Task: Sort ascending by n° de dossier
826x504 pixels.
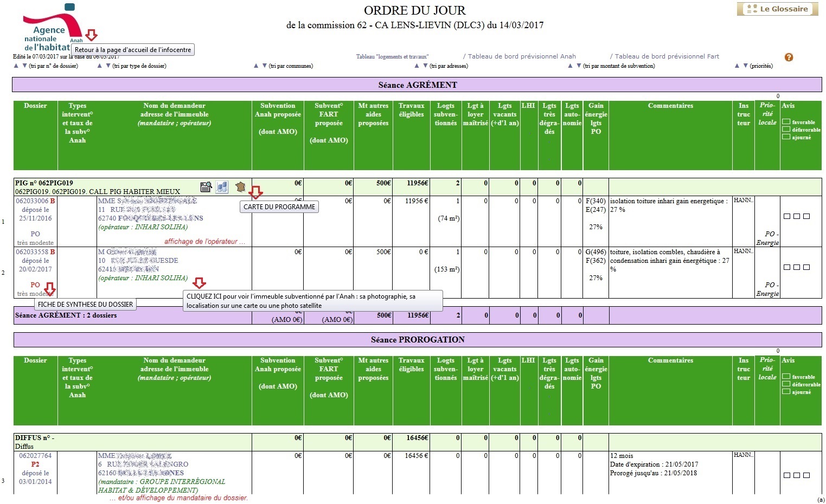Action: click(x=16, y=66)
